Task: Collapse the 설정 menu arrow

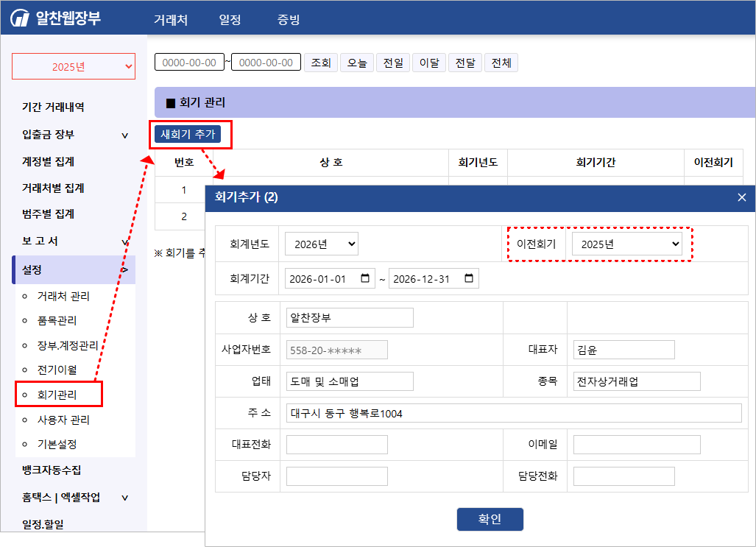Action: [125, 269]
